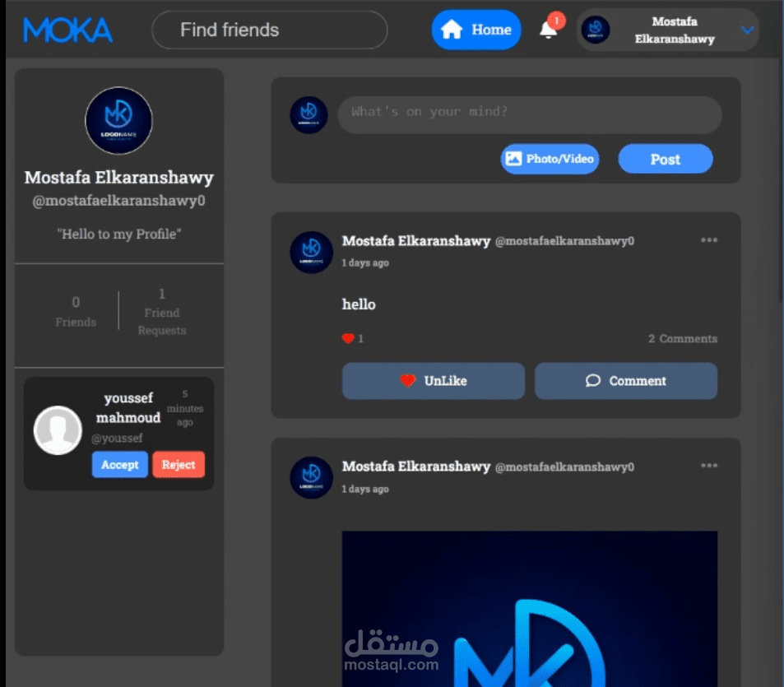Open the hello post's three-dot menu
Screen dimensions: 784x687
pyautogui.click(x=709, y=240)
